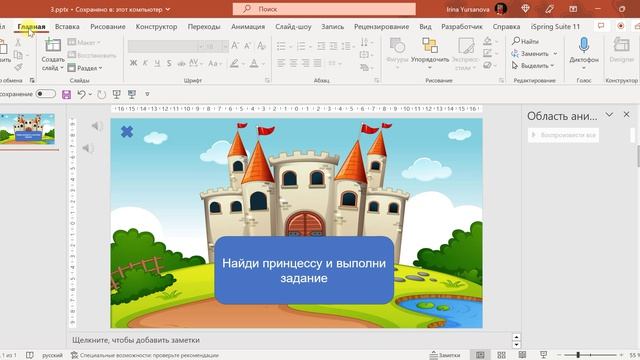The width and height of the screenshot is (640, 360).
Task: Click the record button near ribbon tabs
Action: pyautogui.click(x=620, y=26)
